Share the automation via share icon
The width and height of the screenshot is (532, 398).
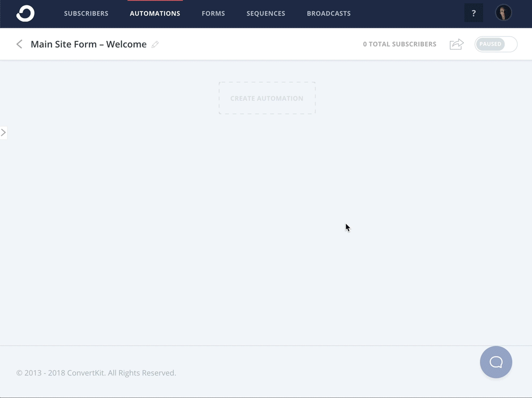(x=457, y=44)
